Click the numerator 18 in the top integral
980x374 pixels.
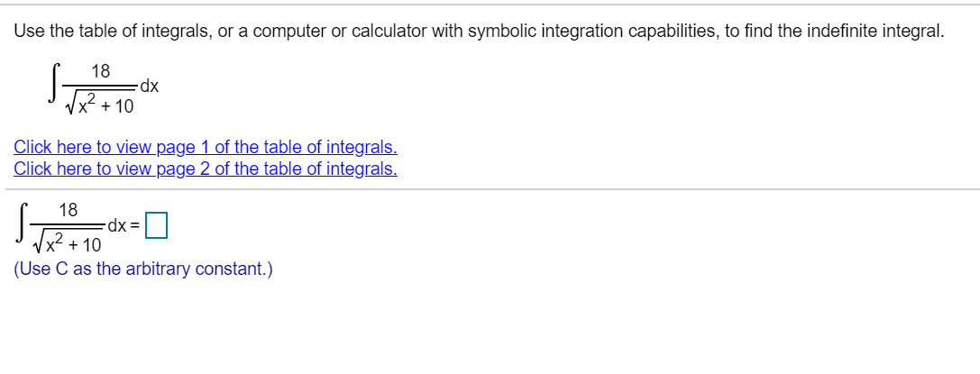pos(101,71)
